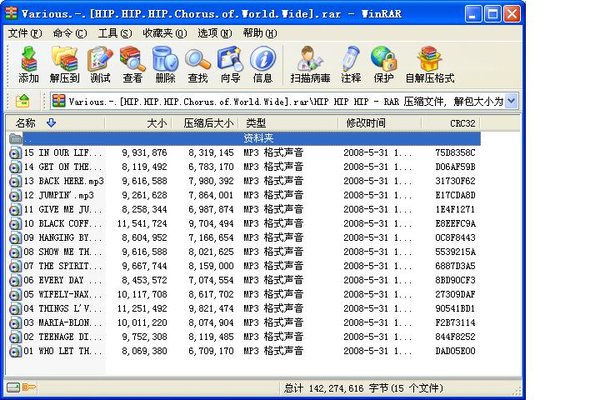Sort by 修改时间 column header
600x400 pixels.
tap(380, 123)
